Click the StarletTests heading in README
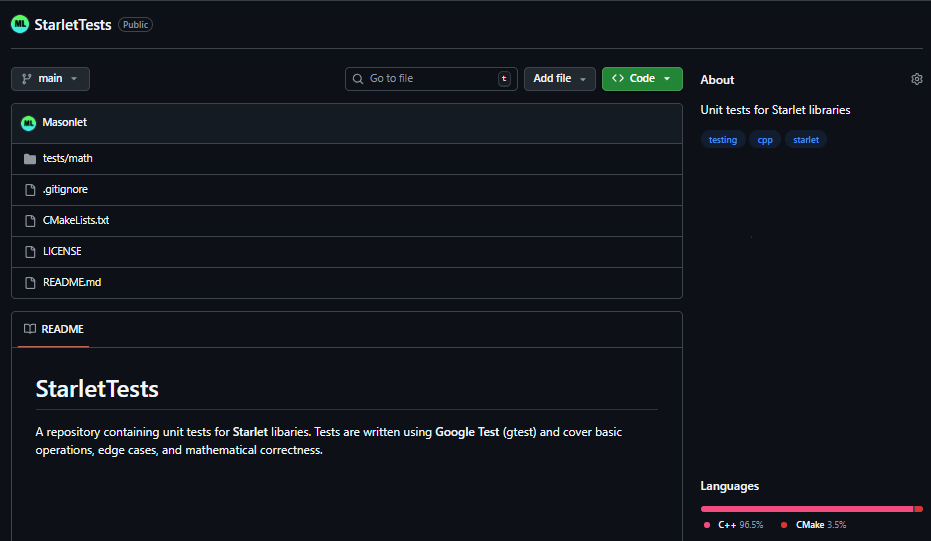The width and height of the screenshot is (931, 541). pos(97,389)
